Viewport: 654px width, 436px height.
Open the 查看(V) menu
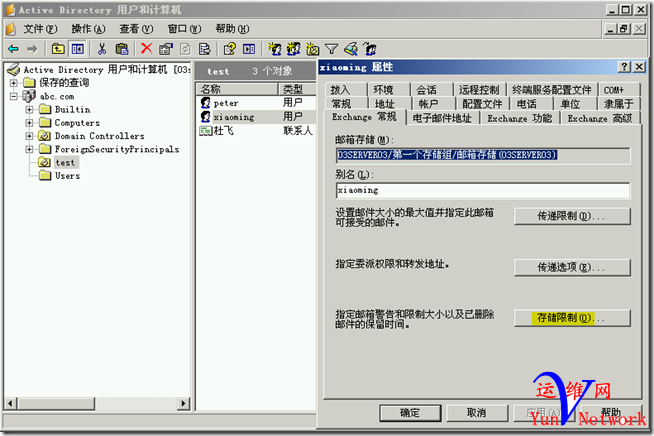point(136,29)
